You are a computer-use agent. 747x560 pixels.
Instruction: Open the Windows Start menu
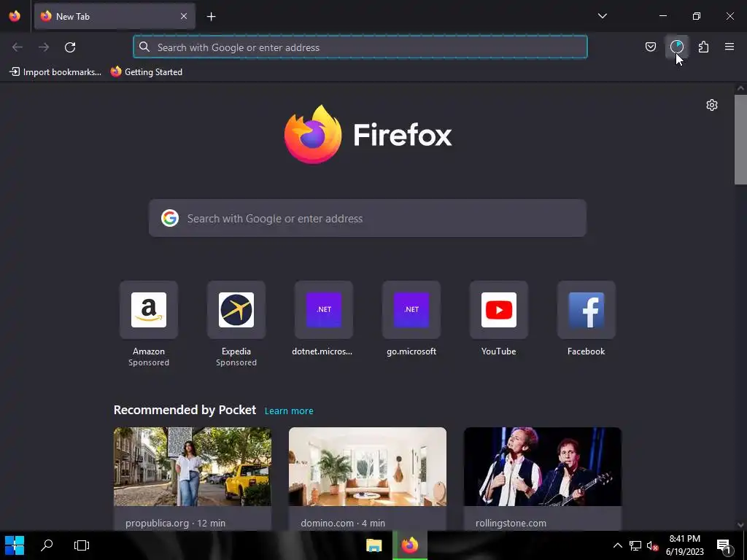point(15,545)
